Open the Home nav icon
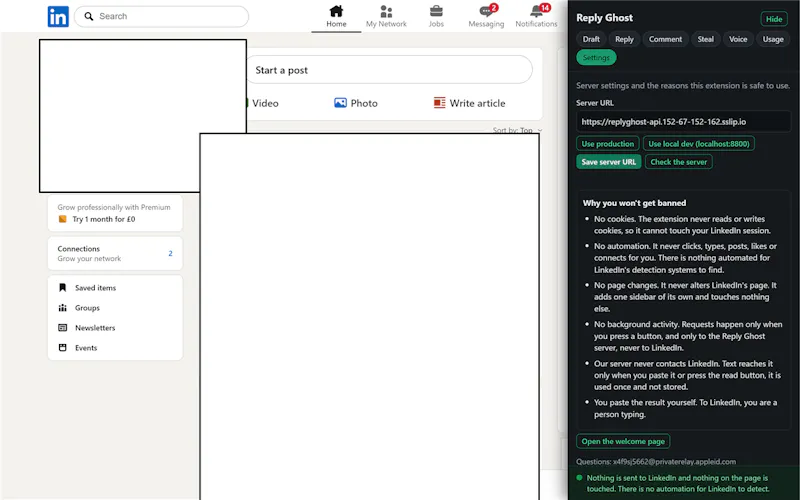The height and width of the screenshot is (500, 800). tap(336, 11)
